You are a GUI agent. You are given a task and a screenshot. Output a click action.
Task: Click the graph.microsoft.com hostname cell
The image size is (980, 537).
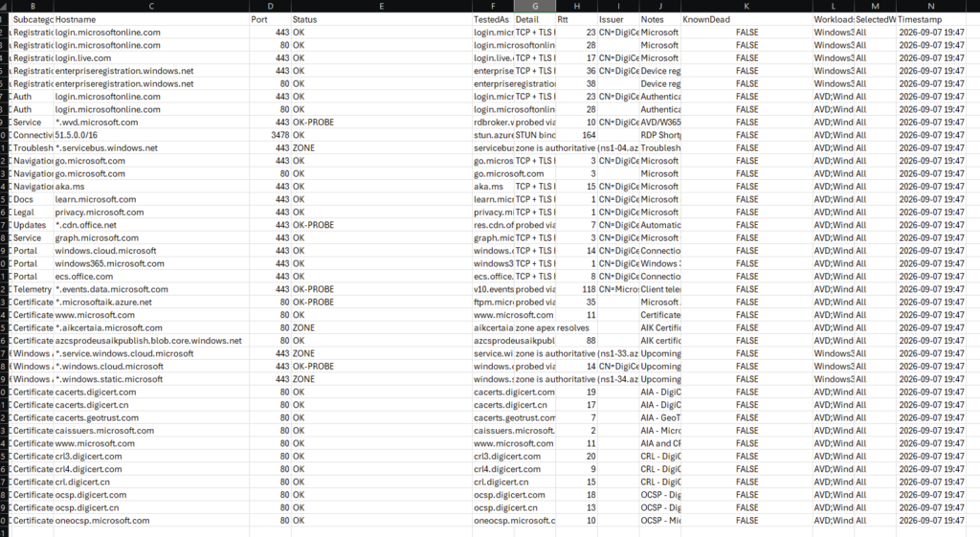(152, 238)
